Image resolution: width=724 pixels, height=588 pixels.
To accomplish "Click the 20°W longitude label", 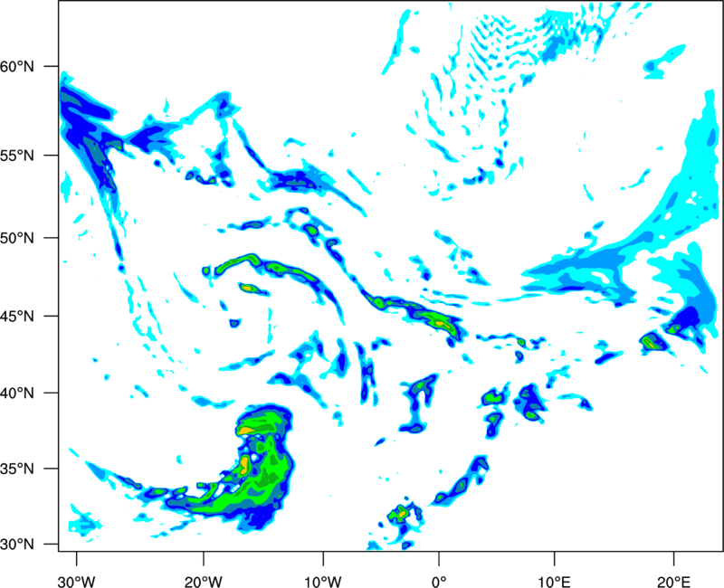I will (x=203, y=581).
